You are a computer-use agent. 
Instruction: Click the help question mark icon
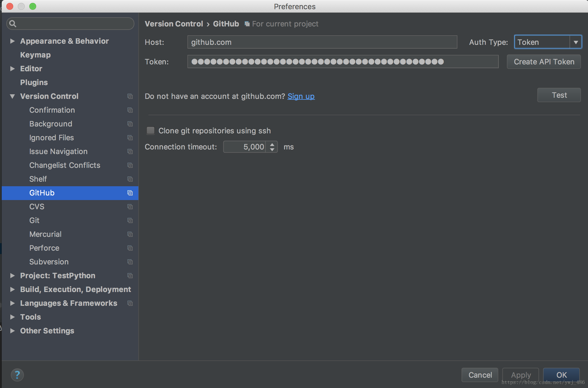(x=17, y=375)
